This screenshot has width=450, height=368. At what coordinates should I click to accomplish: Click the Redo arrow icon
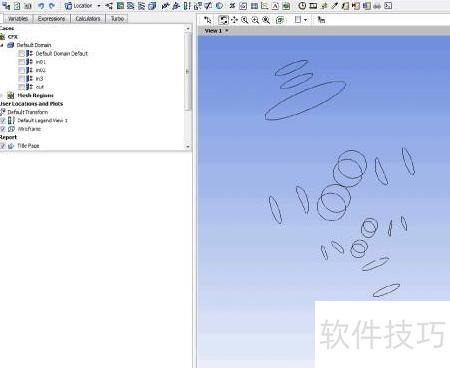coord(52,6)
